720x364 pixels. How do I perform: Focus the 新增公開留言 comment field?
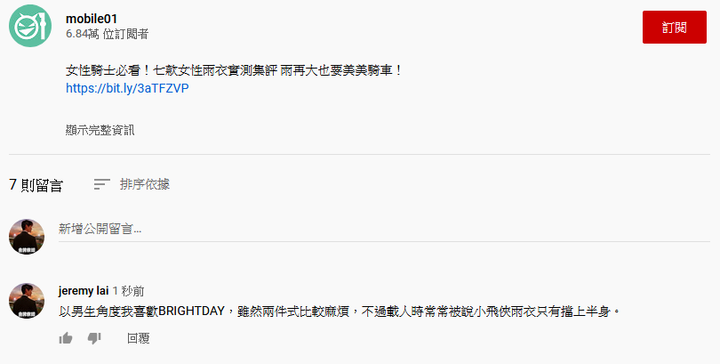click(x=384, y=229)
